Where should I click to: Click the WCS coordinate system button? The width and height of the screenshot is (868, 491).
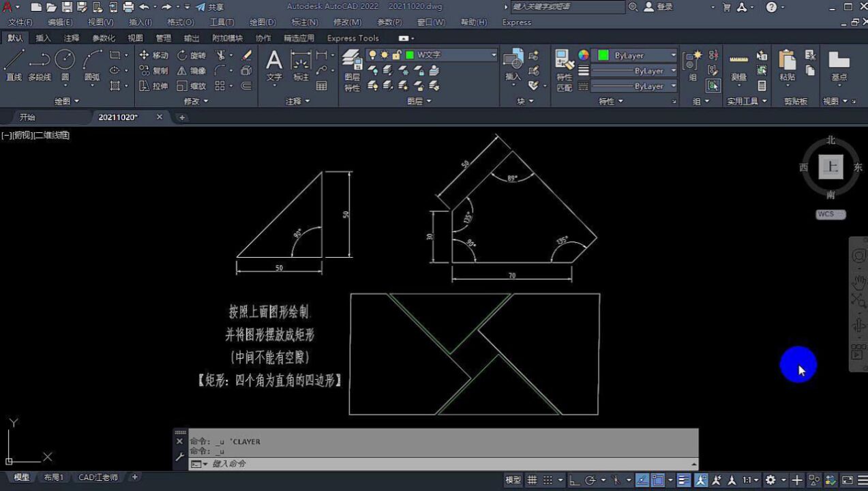(x=830, y=214)
